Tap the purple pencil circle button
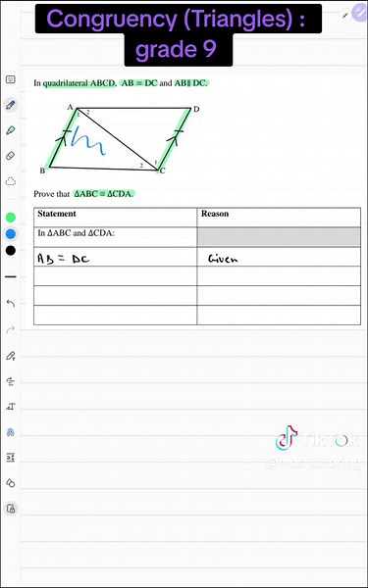The width and height of the screenshot is (368, 588). [361, 14]
